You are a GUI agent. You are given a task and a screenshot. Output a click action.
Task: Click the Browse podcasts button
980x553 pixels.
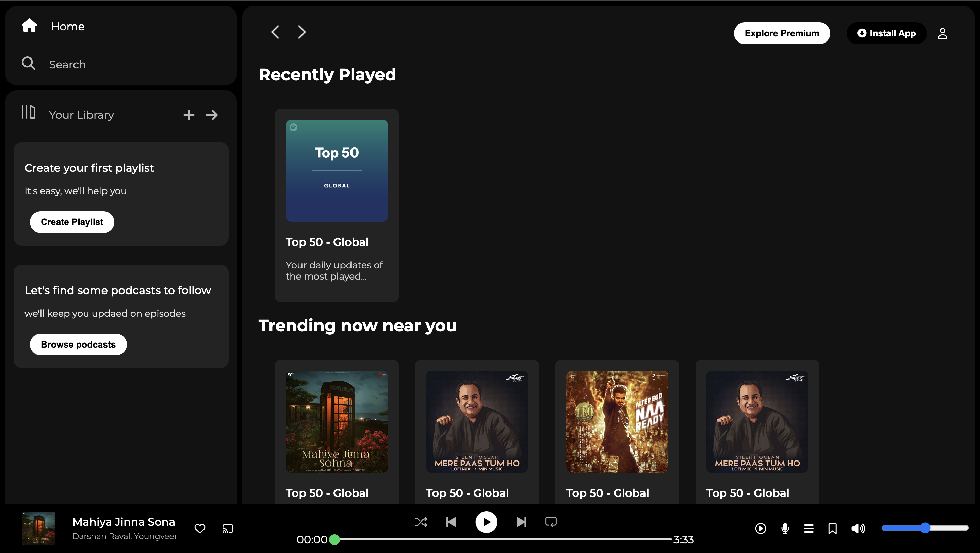[78, 345]
